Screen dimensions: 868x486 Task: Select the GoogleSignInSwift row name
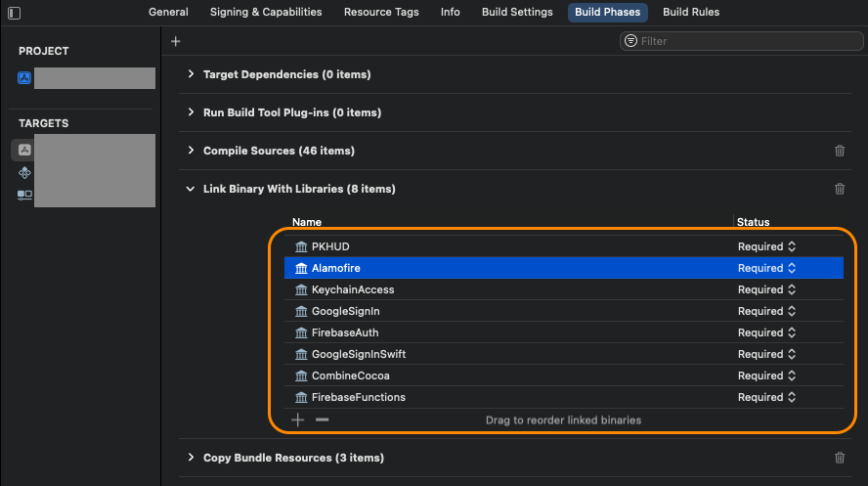click(x=359, y=354)
